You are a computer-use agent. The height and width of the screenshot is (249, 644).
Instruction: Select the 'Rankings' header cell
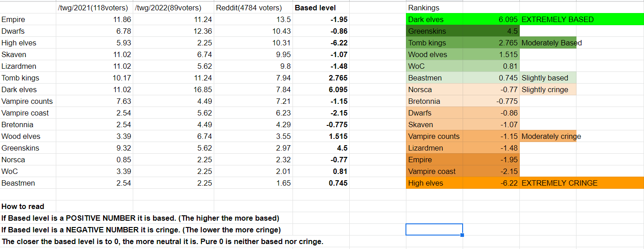(x=434, y=8)
